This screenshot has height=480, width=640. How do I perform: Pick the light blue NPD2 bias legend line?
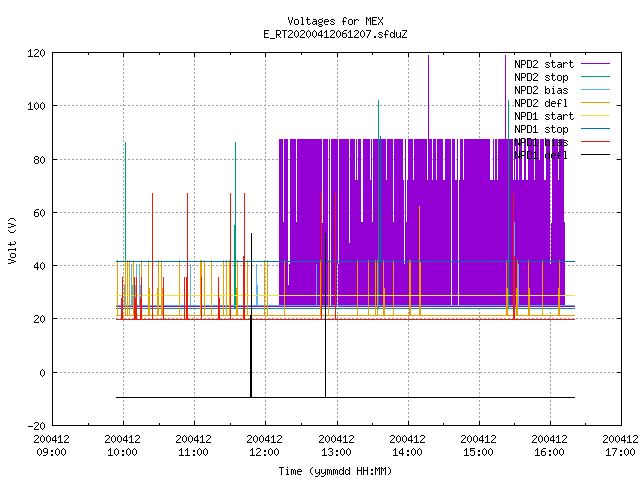(x=595, y=89)
